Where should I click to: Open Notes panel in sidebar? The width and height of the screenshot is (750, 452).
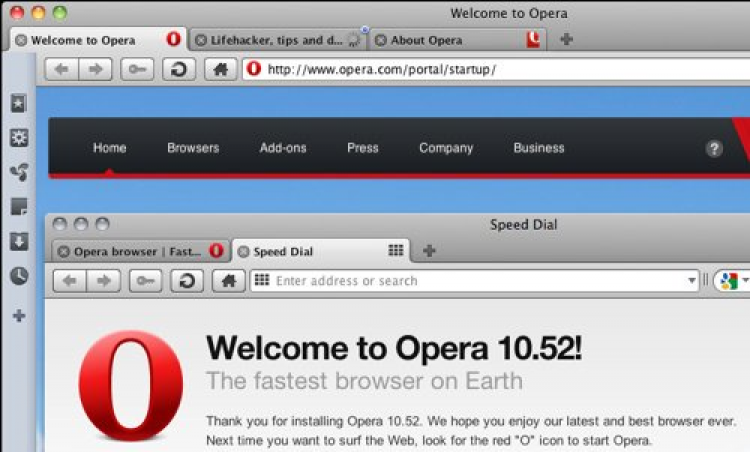[x=19, y=207]
